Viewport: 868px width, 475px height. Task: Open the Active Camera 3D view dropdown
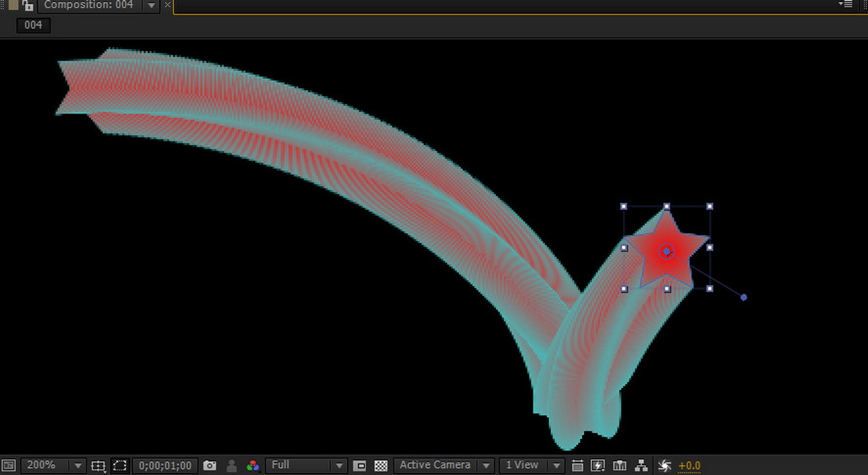443,465
